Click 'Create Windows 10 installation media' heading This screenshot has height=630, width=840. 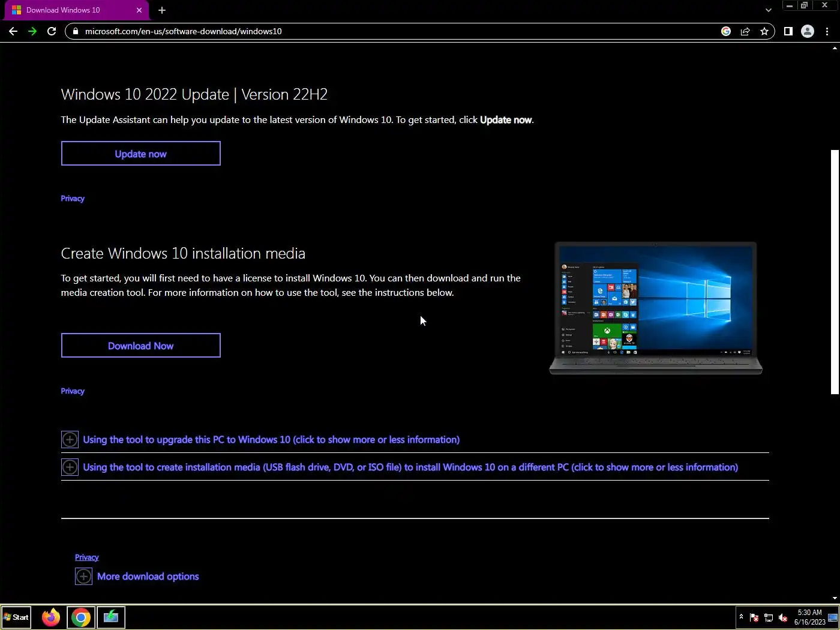click(x=183, y=254)
